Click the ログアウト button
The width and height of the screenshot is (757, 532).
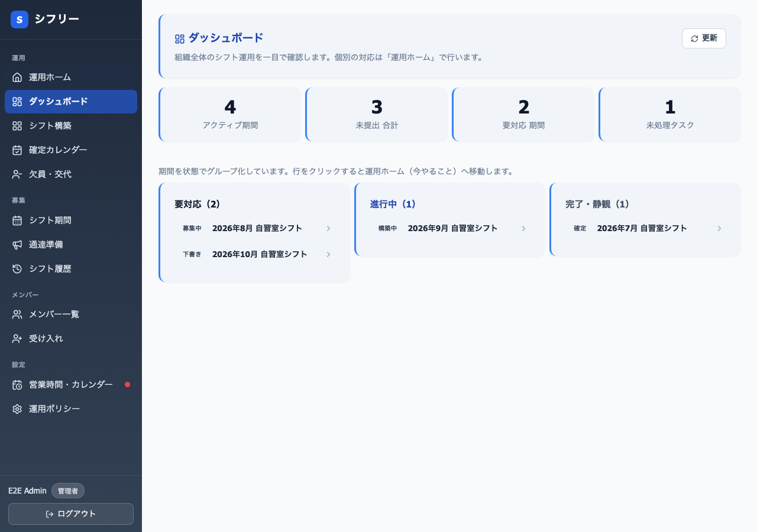pyautogui.click(x=71, y=514)
